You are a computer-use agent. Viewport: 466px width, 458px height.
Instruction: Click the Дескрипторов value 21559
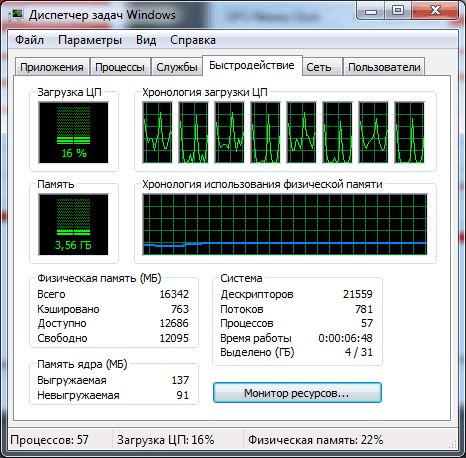(358, 294)
